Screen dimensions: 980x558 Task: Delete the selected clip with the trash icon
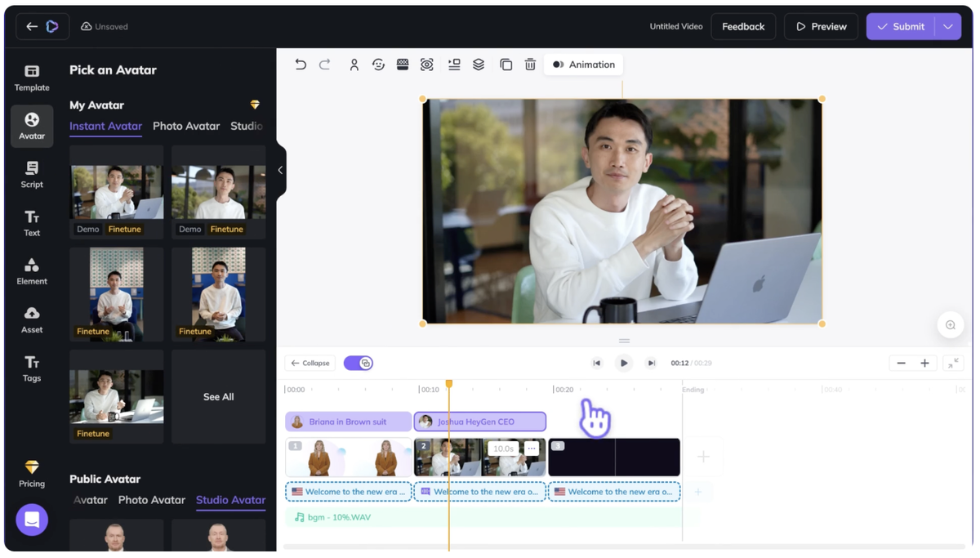[530, 64]
